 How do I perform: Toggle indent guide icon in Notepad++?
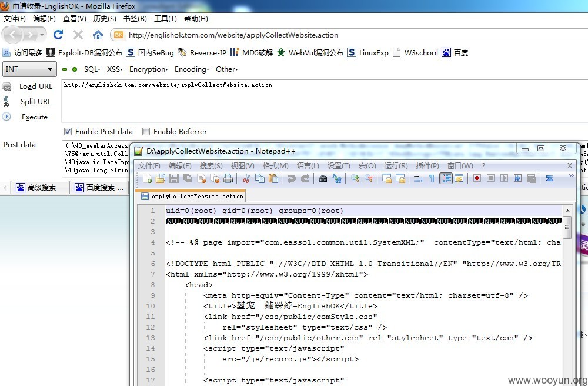[x=446, y=178]
